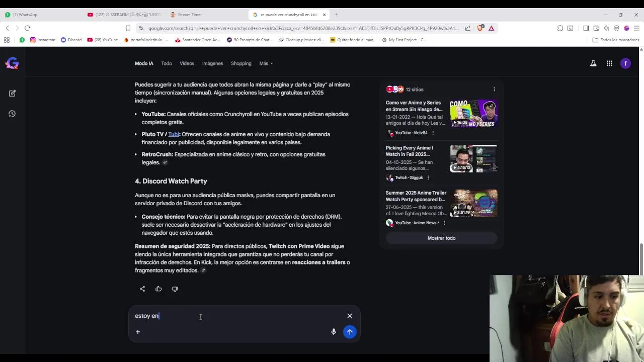Give thumbs down to the response
This screenshot has height=362, width=644.
point(175,289)
